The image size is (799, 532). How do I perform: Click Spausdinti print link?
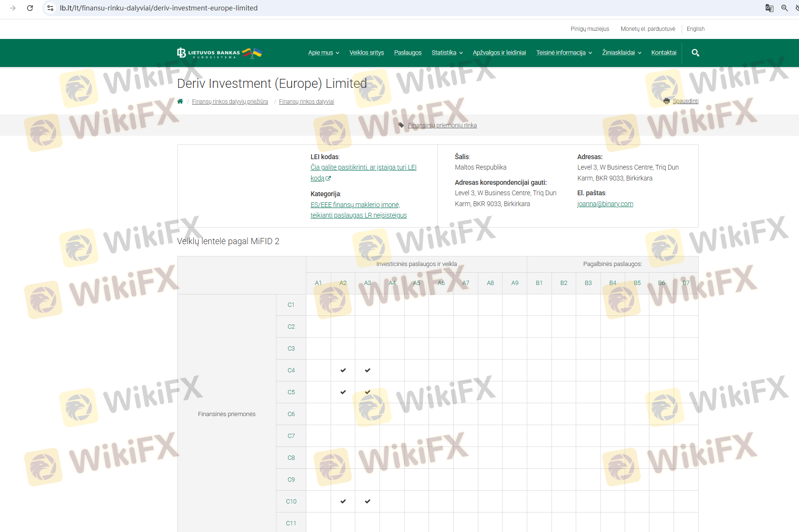pyautogui.click(x=685, y=101)
